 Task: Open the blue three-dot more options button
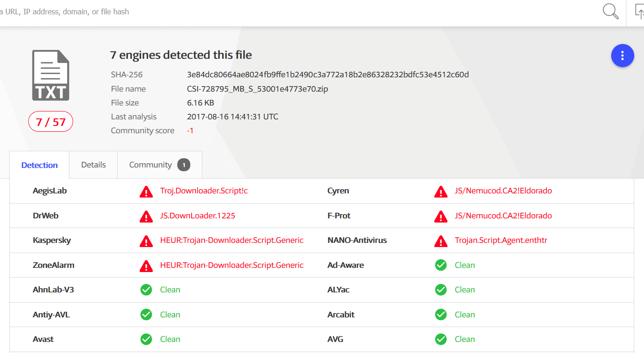(x=622, y=56)
